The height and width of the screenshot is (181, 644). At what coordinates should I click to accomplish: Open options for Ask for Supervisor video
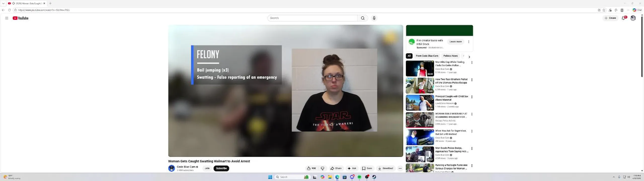click(472, 131)
